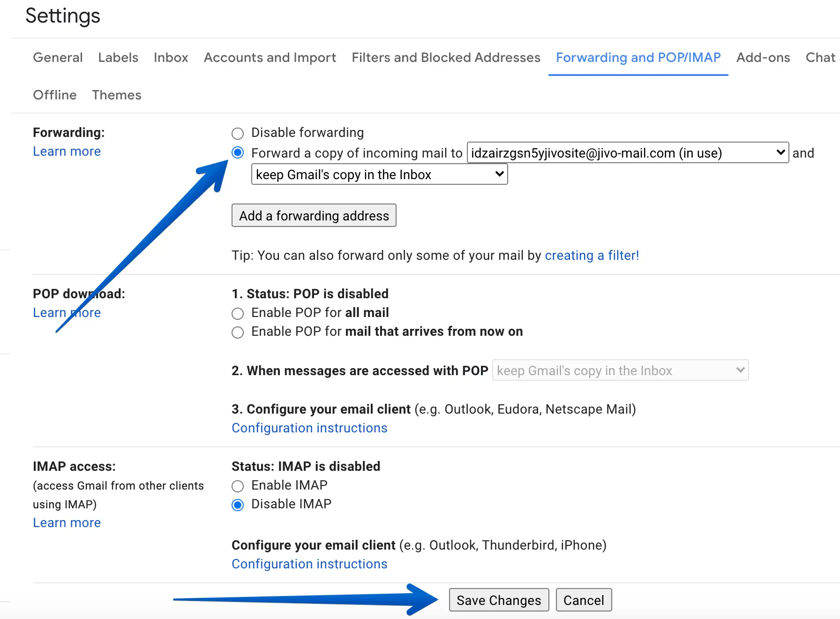The image size is (840, 619).
Task: Select the Enable IMAP option
Action: pyautogui.click(x=238, y=486)
